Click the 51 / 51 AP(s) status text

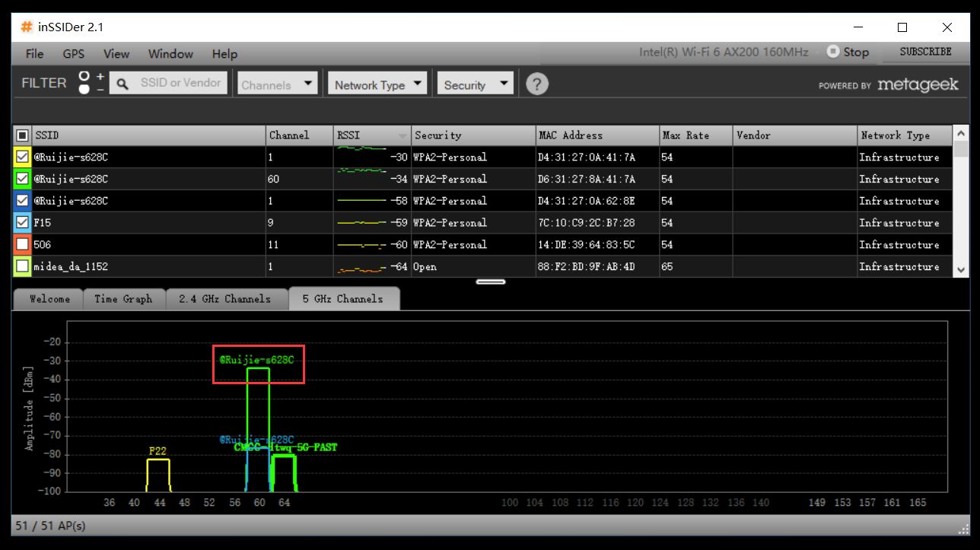pos(50,526)
